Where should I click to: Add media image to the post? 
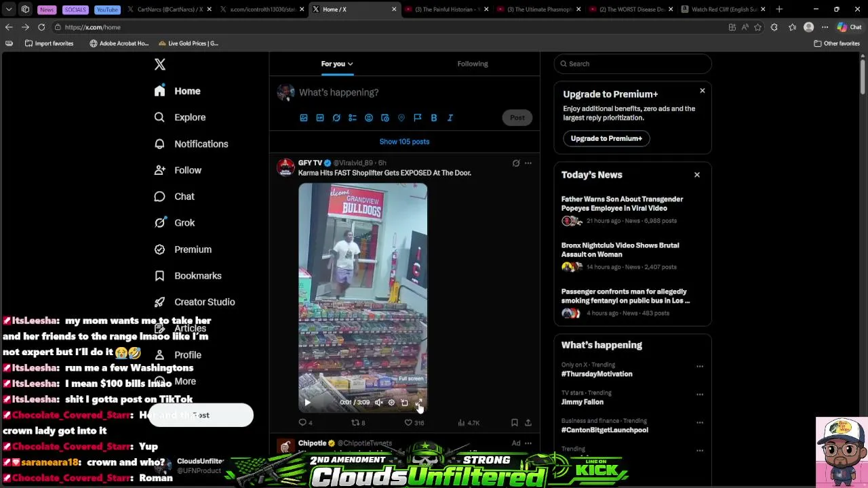(x=304, y=118)
